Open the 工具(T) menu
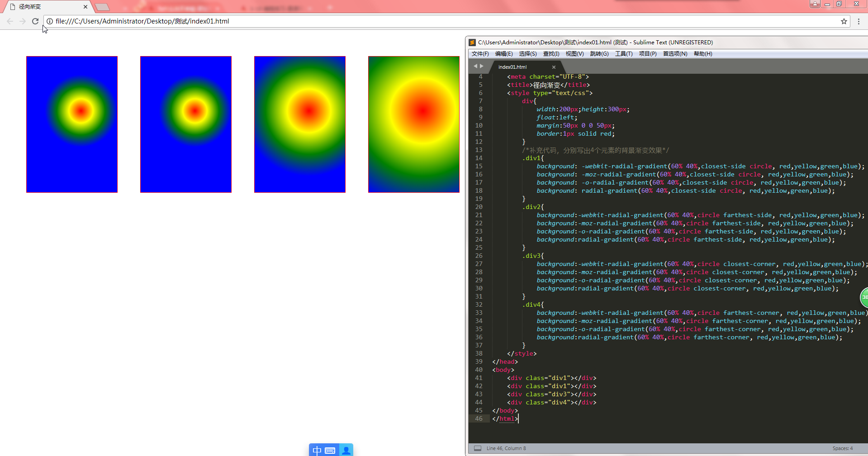868x456 pixels. (x=624, y=54)
